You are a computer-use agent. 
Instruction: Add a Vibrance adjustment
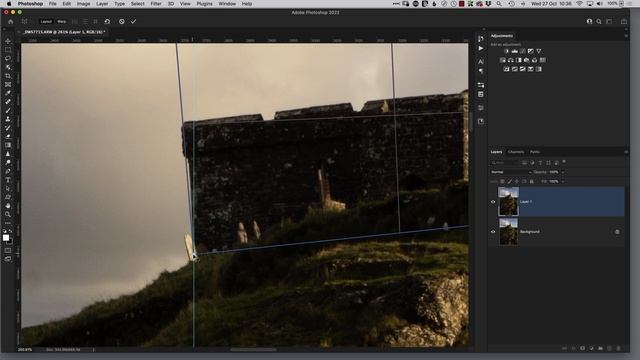click(539, 51)
